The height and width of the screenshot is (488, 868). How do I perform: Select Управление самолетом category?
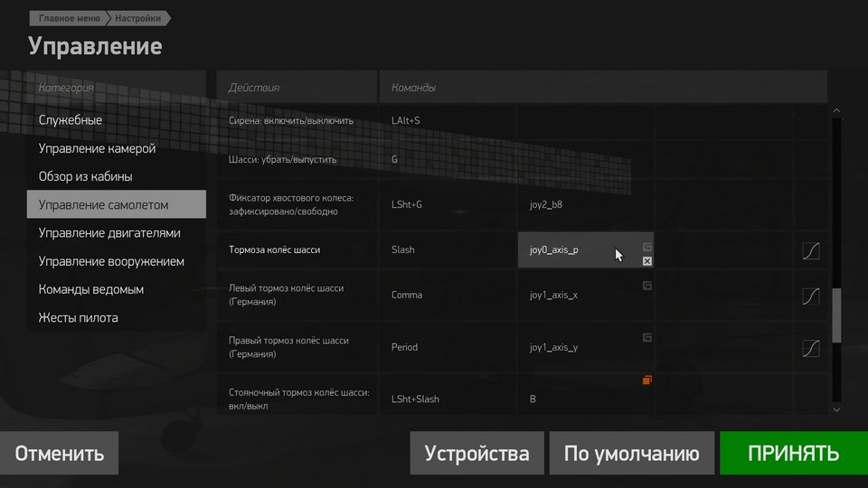click(x=117, y=205)
